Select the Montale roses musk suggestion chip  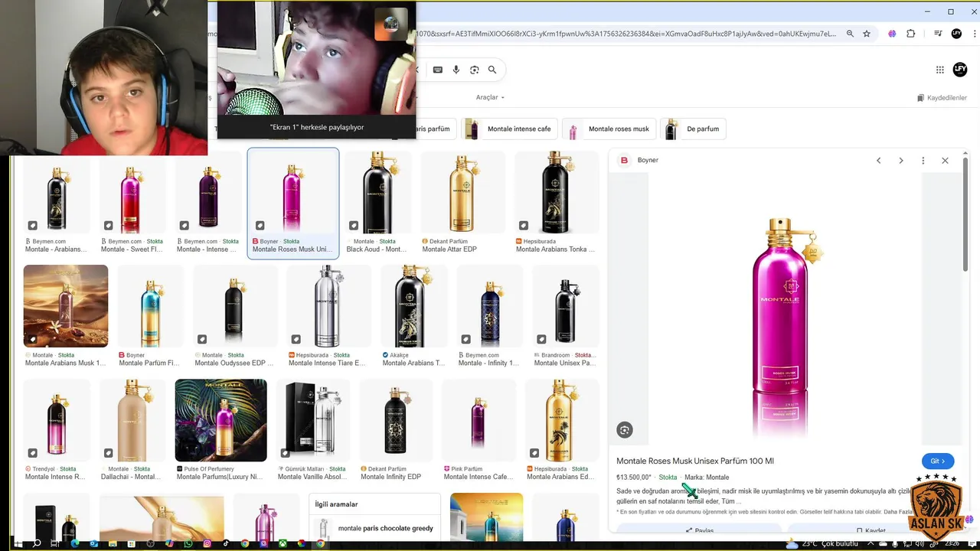[x=609, y=129]
